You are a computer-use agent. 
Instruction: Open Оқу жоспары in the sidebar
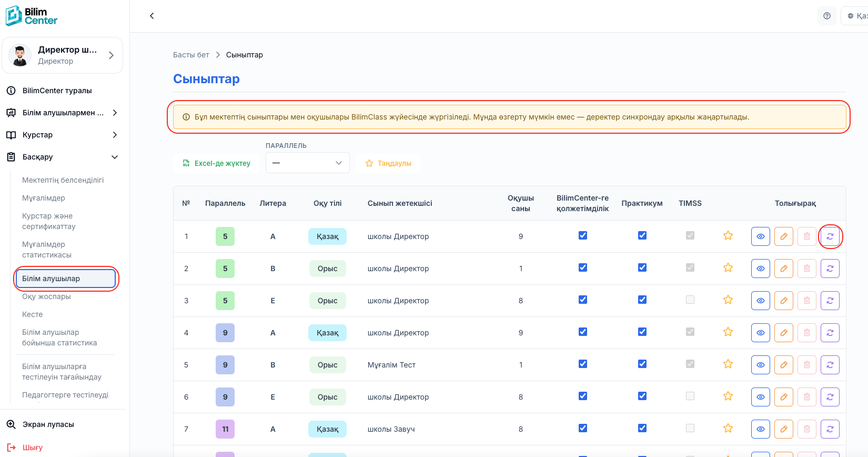point(46,296)
